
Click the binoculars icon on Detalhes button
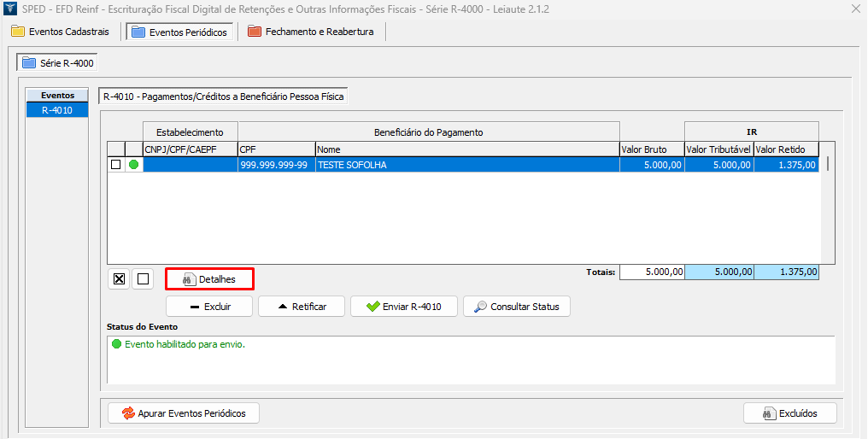[x=190, y=279]
